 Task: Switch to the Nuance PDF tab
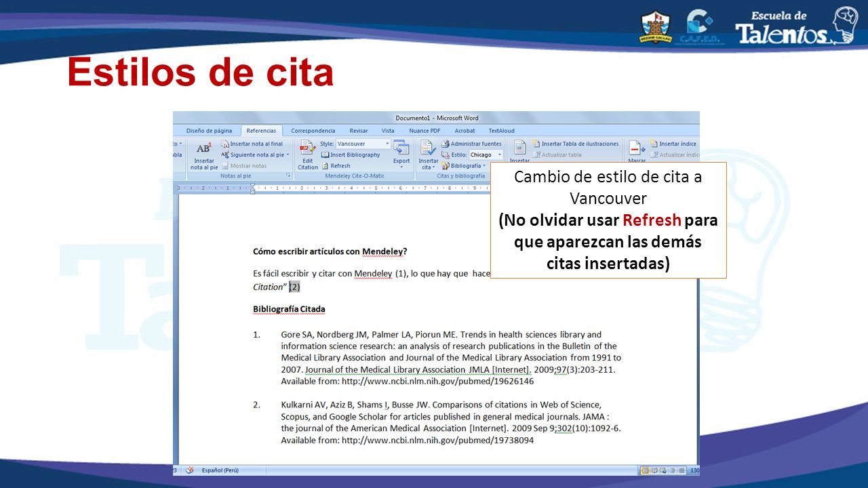425,131
